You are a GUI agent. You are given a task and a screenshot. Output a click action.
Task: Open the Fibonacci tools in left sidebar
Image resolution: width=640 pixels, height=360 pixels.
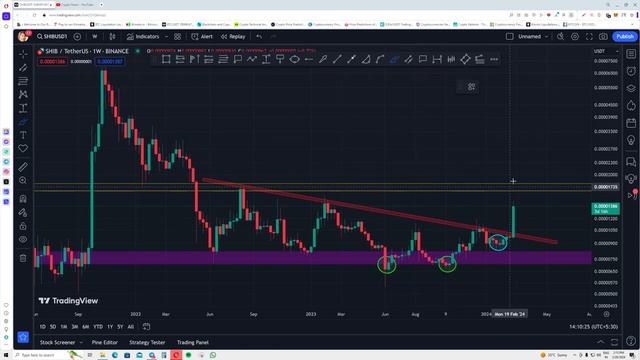click(23, 81)
